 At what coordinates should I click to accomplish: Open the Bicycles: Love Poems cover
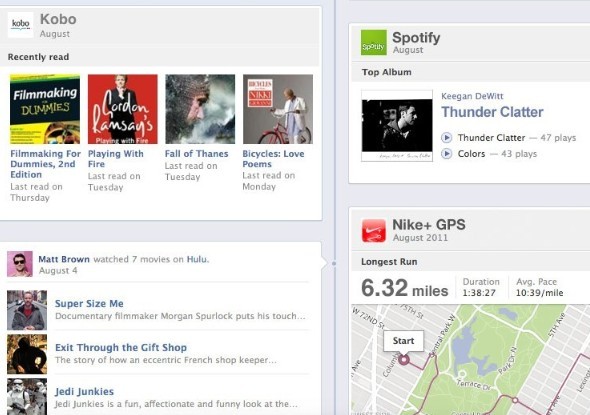[278, 109]
